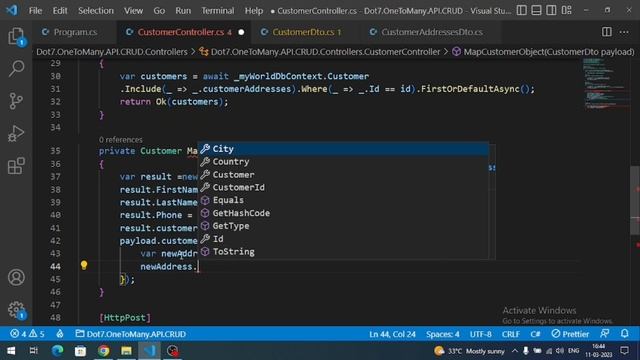The width and height of the screenshot is (640, 360).
Task: Click the MapCustomerObject method breadcrumb
Action: click(543, 52)
